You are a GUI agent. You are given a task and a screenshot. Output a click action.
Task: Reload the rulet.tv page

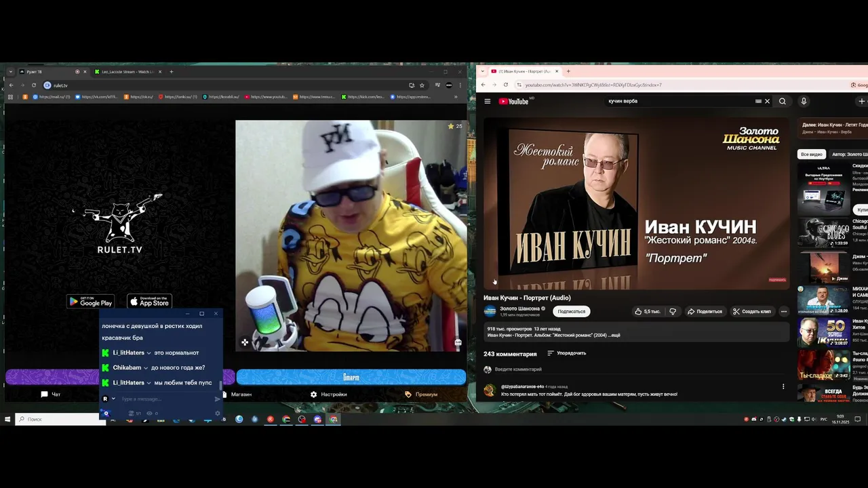[34, 85]
